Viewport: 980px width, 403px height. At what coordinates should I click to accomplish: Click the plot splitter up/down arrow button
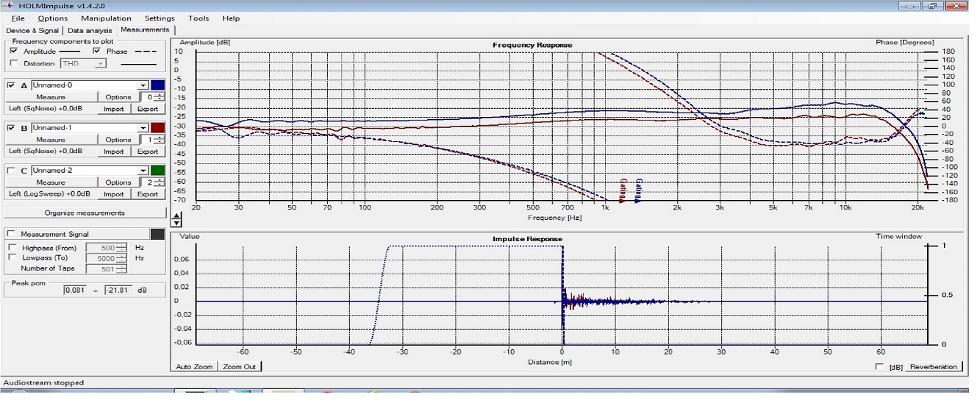(x=176, y=219)
